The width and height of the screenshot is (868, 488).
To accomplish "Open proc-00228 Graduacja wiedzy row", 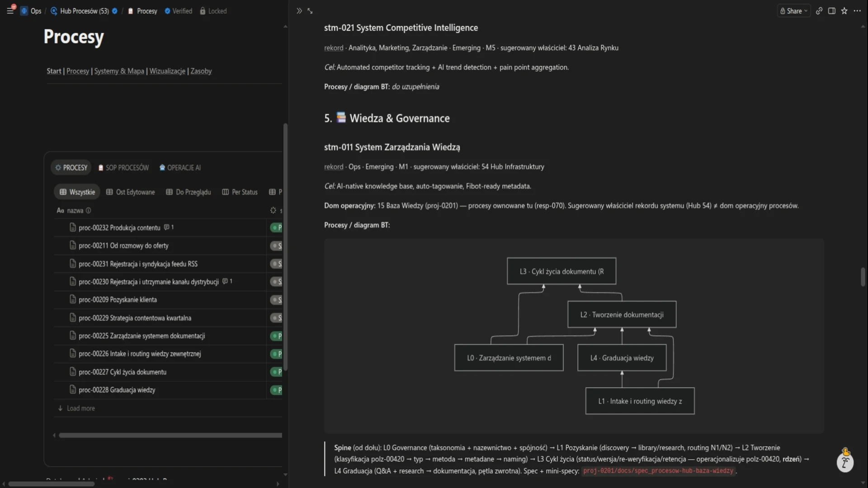I will pyautogui.click(x=117, y=390).
